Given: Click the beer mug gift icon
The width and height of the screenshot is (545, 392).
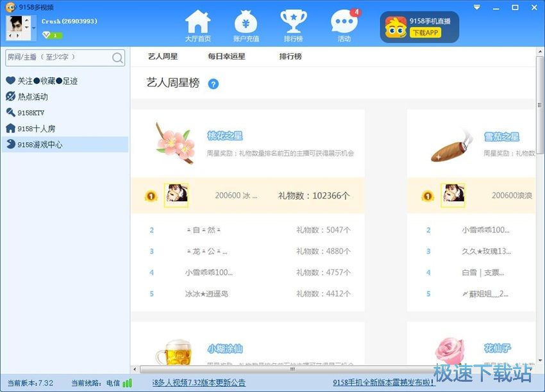Looking at the screenshot, I should point(174,352).
